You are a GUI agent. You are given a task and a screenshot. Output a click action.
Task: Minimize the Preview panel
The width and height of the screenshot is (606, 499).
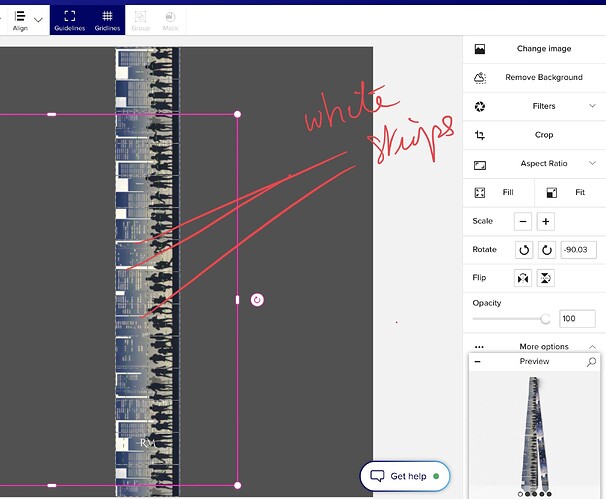pyautogui.click(x=478, y=362)
